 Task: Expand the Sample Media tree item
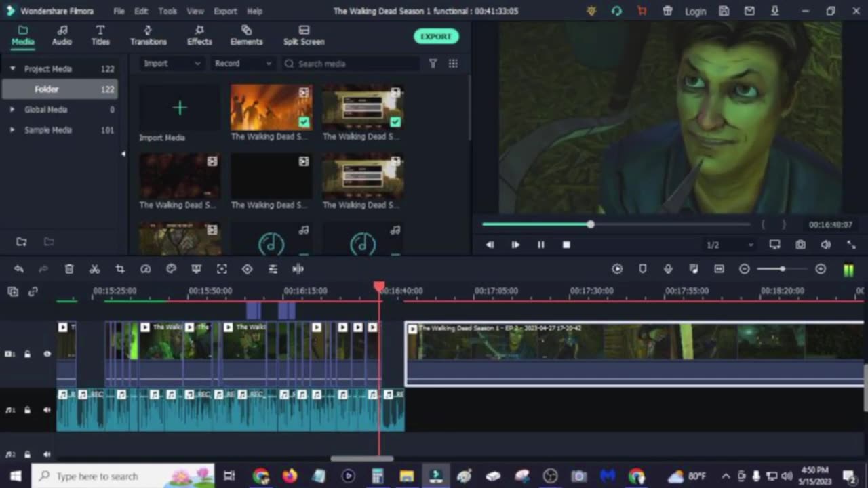[x=12, y=130]
